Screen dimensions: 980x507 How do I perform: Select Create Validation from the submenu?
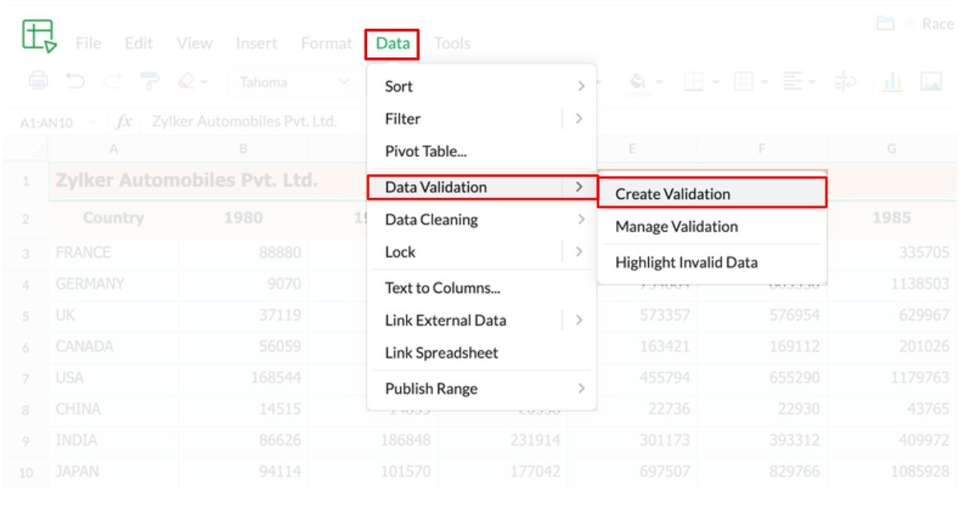tap(711, 194)
